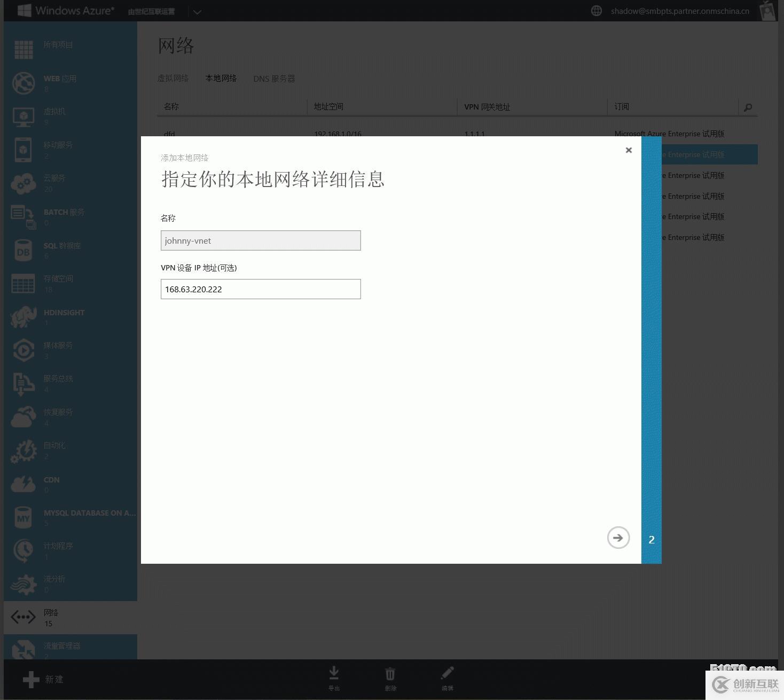
Task: Click the 新建 new button
Action: (x=44, y=679)
